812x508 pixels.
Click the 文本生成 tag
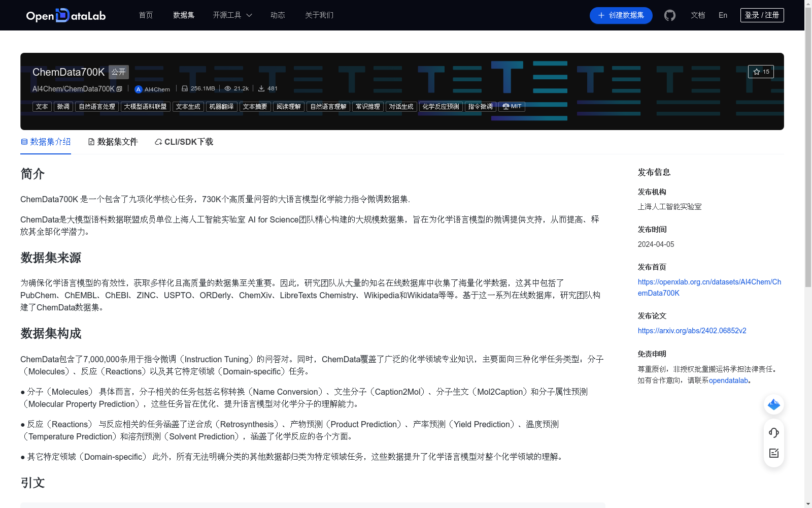click(188, 107)
